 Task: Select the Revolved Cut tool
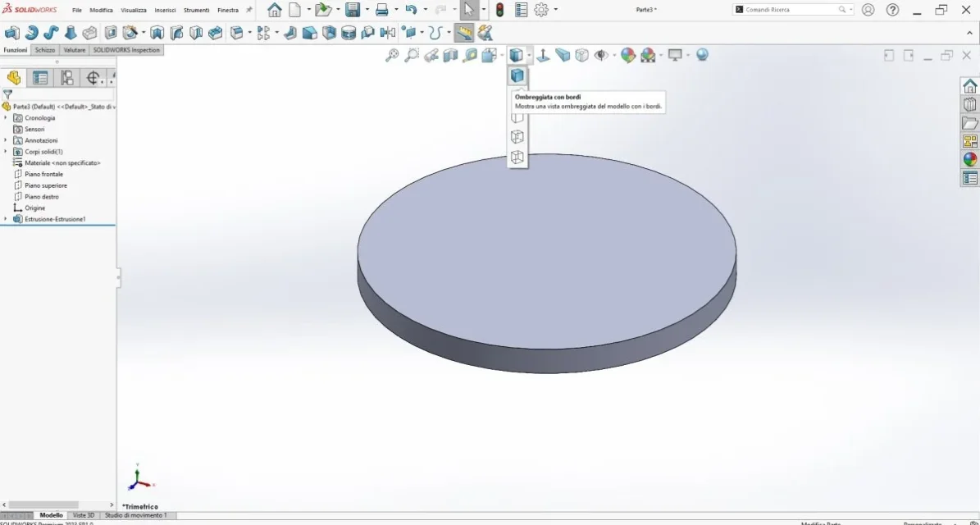tap(157, 33)
